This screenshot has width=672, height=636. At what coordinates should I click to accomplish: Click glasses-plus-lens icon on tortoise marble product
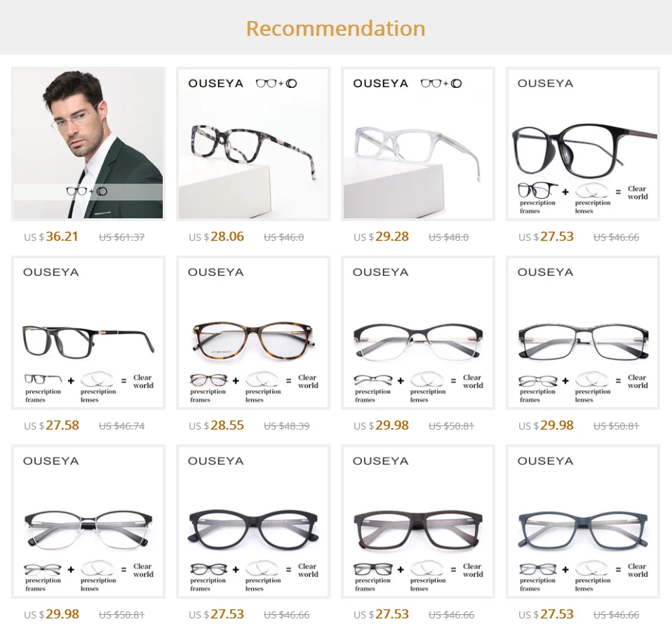(276, 84)
